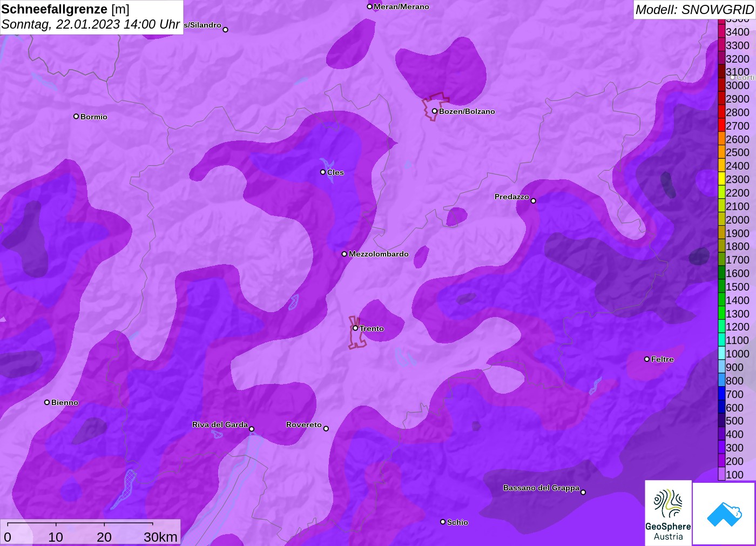
Task: Click the 100 violet legend swatch
Action: (x=721, y=474)
